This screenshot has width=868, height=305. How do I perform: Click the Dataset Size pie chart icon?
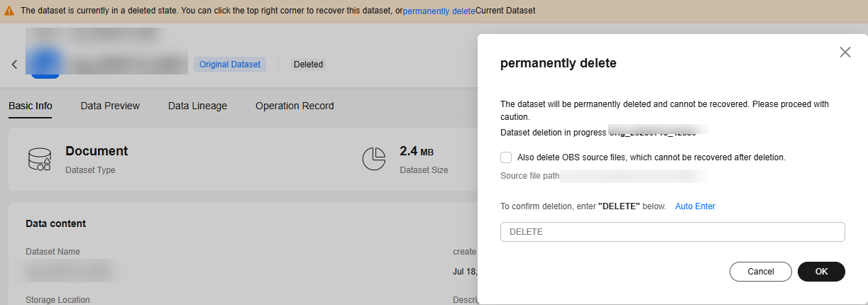click(374, 159)
